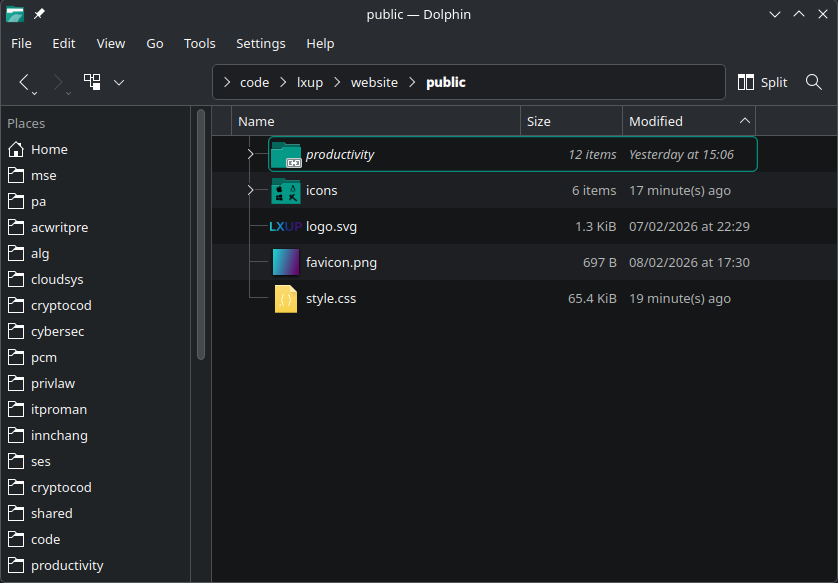838x583 pixels.
Task: Open the Tools menu
Action: tap(199, 43)
